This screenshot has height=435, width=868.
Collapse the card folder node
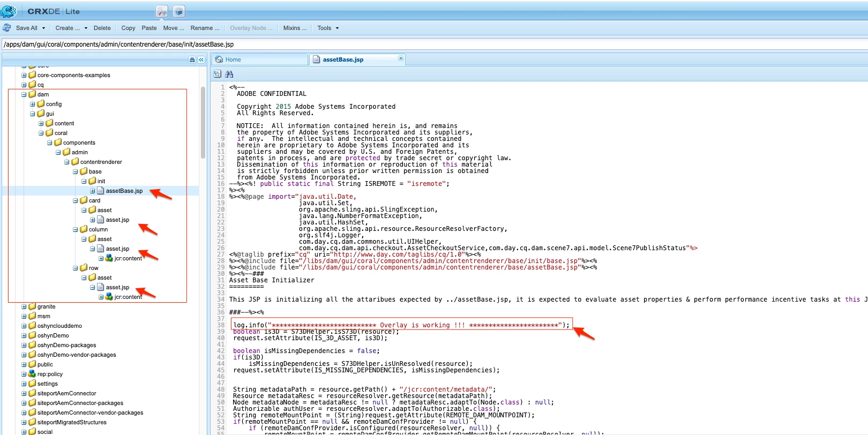[75, 200]
